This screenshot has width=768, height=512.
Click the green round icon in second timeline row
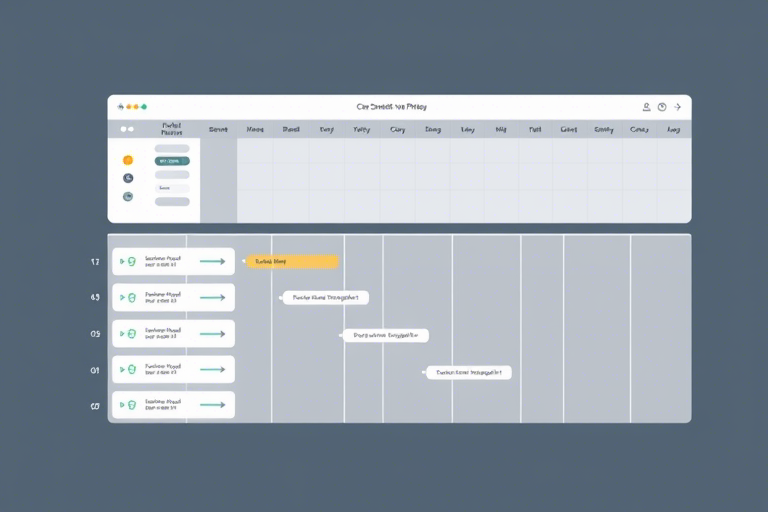(x=132, y=297)
